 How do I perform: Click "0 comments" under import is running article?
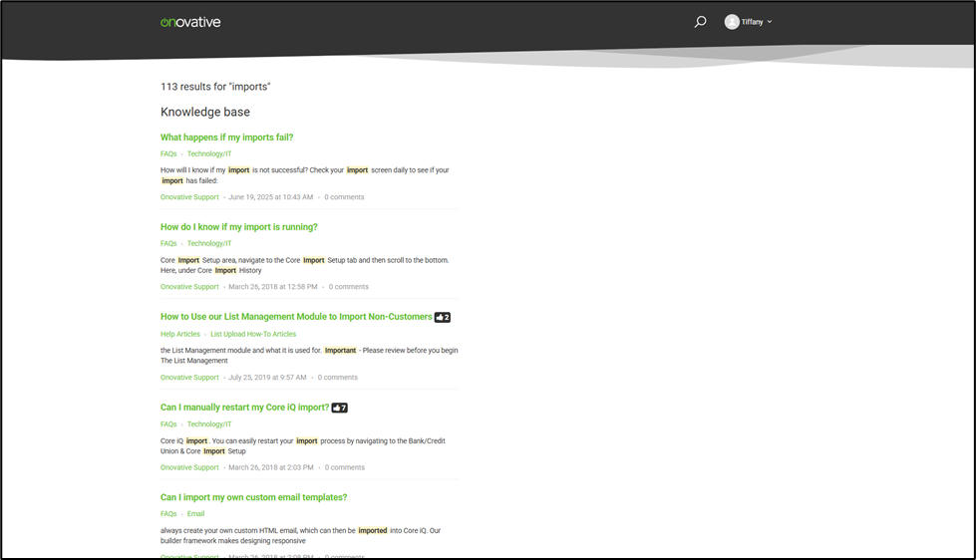click(349, 287)
